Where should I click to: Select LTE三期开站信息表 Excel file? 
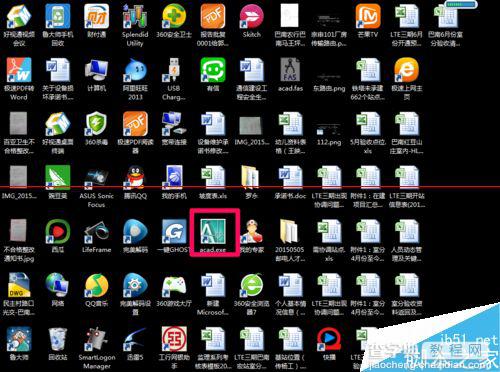406,177
